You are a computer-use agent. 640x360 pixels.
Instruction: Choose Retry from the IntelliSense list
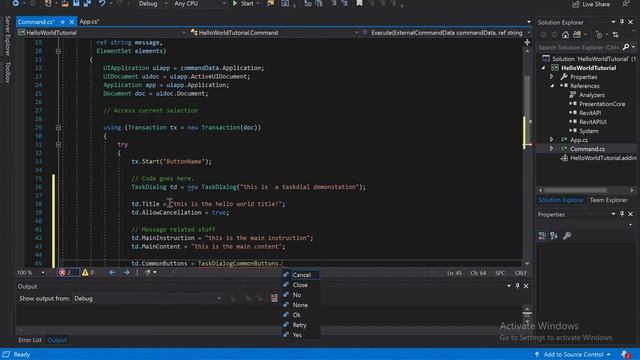[300, 325]
